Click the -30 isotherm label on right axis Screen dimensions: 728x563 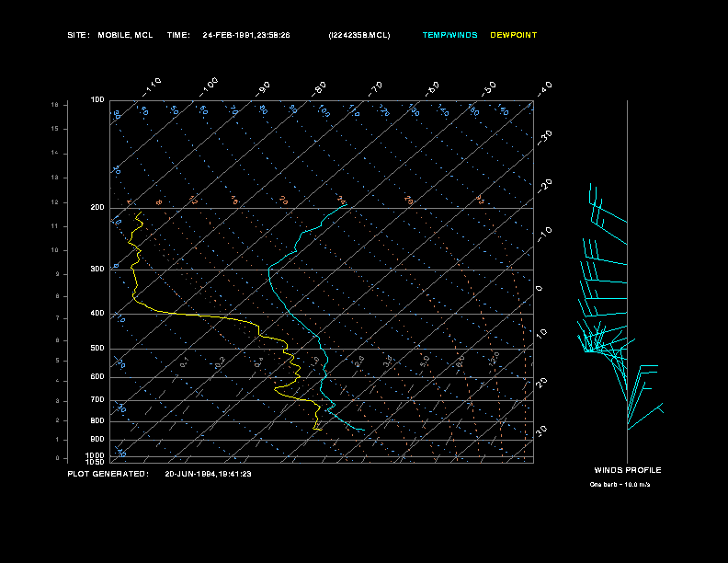(x=544, y=137)
